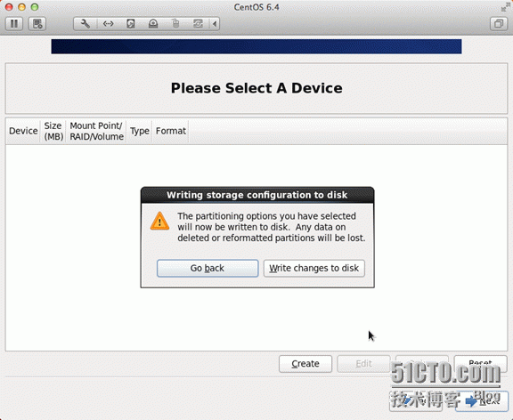The width and height of the screenshot is (513, 420).
Task: Close the CentOS 6.4 window red button
Action: 9,7
